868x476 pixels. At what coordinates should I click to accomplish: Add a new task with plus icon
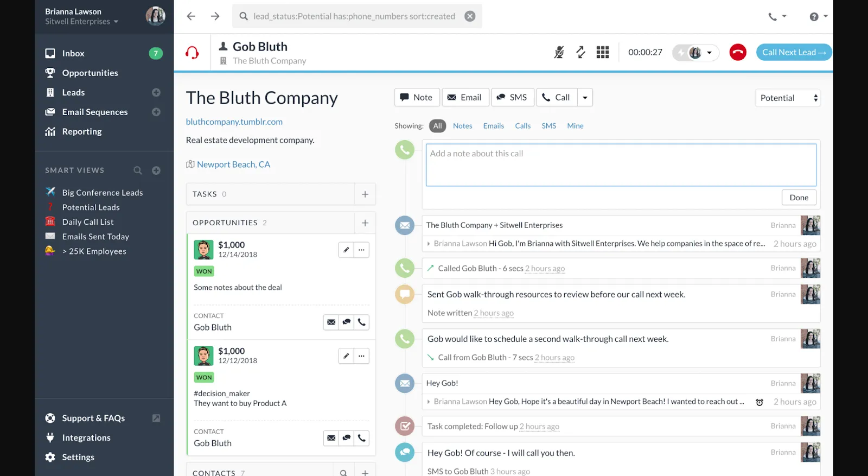tap(365, 194)
